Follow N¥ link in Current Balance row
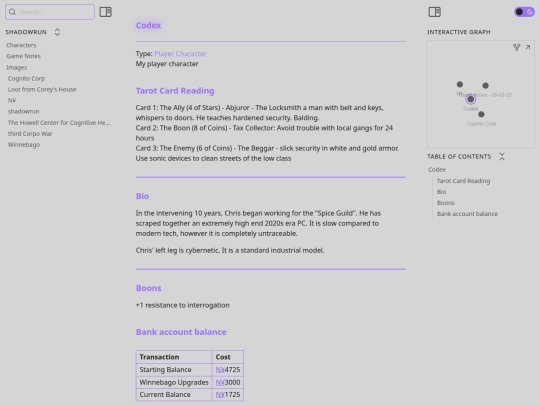This screenshot has height=405, width=540. coord(220,395)
